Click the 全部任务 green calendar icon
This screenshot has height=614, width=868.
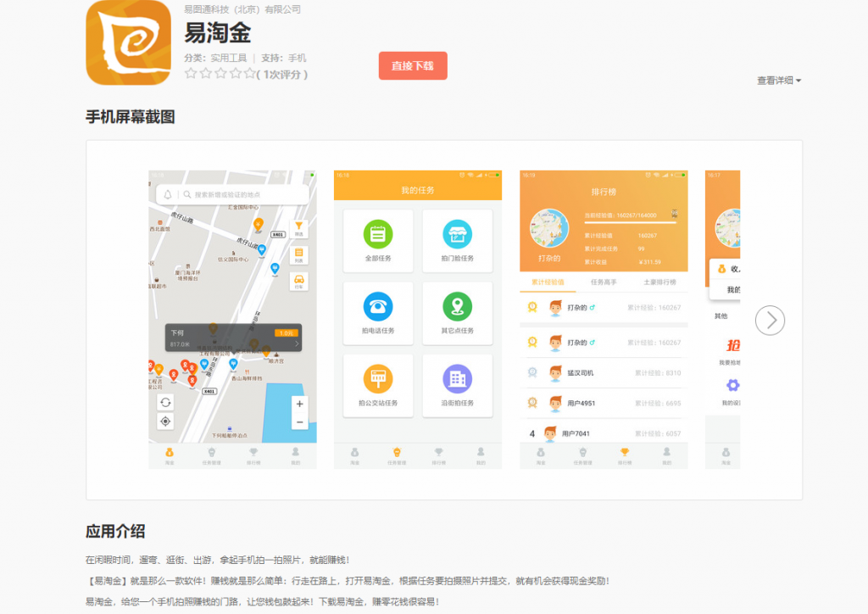[378, 234]
